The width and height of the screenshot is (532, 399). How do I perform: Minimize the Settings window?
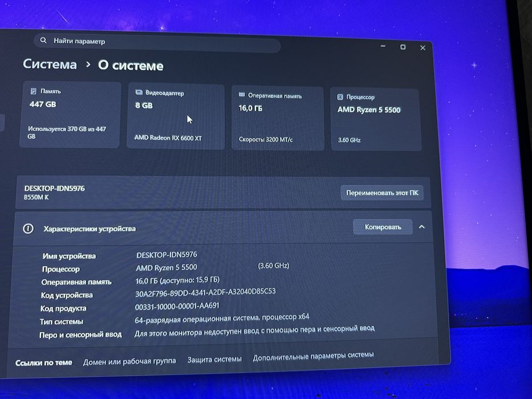383,46
